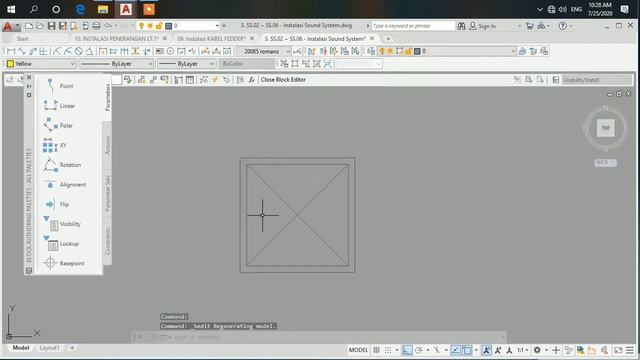The image size is (640, 360).
Task: Click the New drawing icon
Action: click(x=29, y=26)
